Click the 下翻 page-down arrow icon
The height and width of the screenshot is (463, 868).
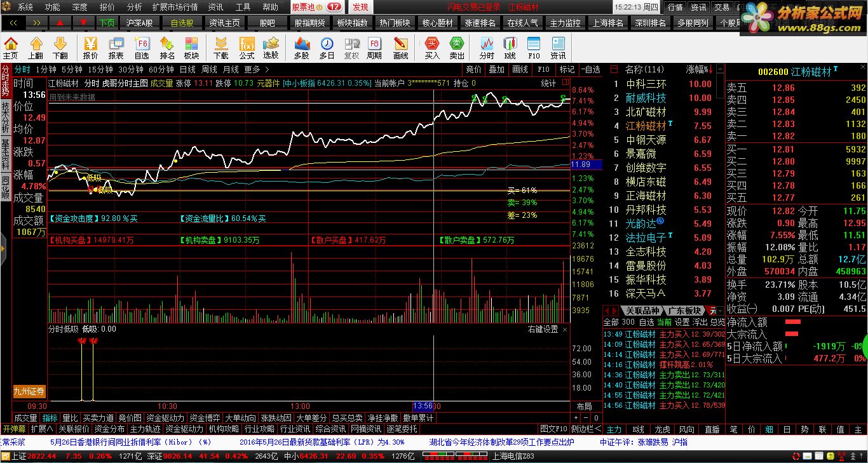tap(60, 48)
